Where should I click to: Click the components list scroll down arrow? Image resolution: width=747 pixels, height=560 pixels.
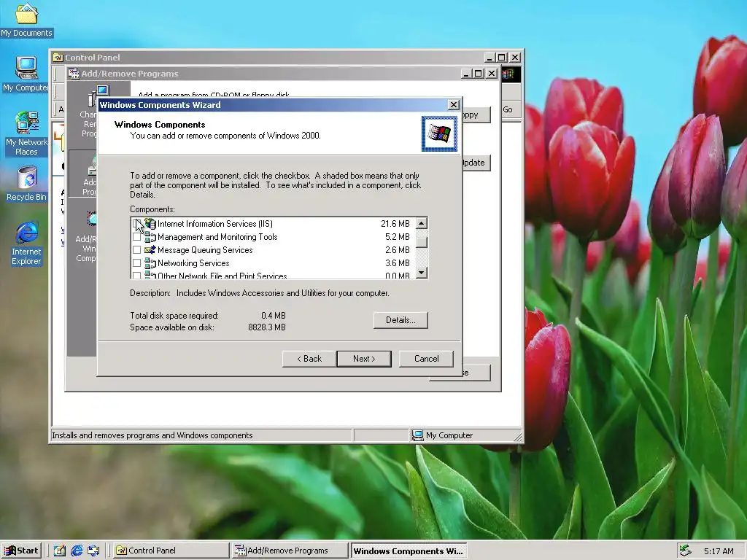click(421, 273)
